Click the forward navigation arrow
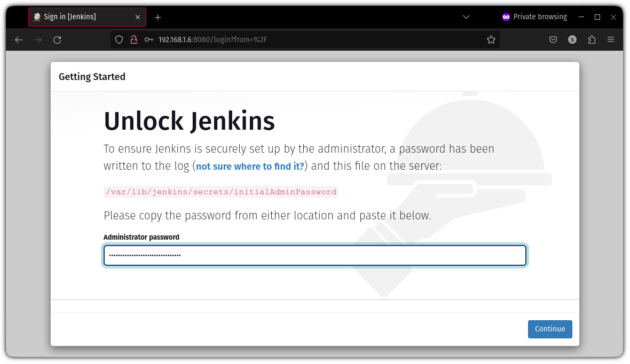The height and width of the screenshot is (364, 630). tap(37, 39)
